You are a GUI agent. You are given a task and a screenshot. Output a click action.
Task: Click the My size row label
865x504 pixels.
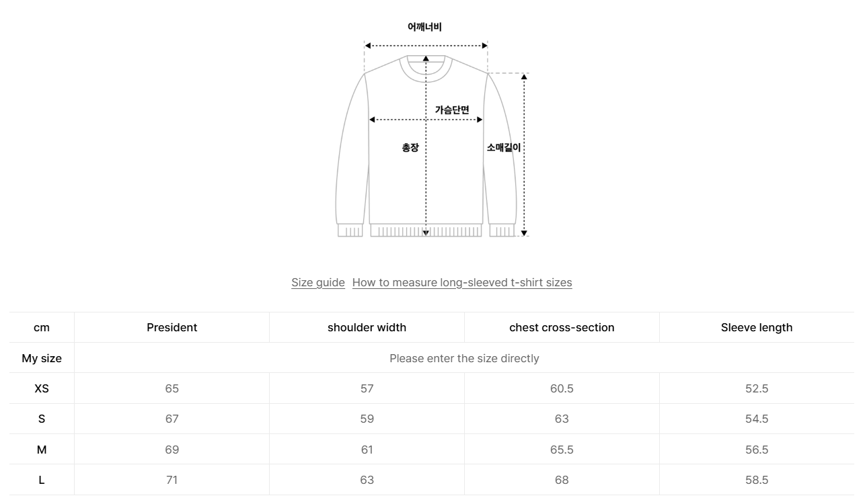(x=42, y=358)
